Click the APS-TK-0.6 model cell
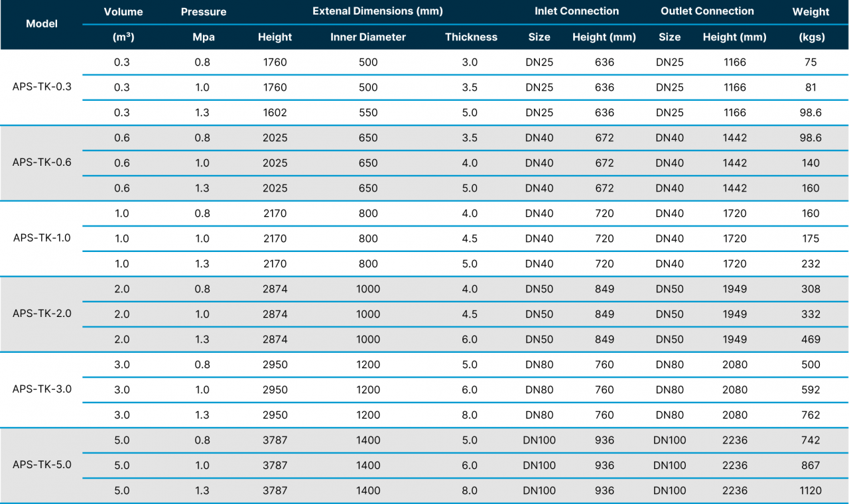Screen dimensions: 849x504 [42, 162]
